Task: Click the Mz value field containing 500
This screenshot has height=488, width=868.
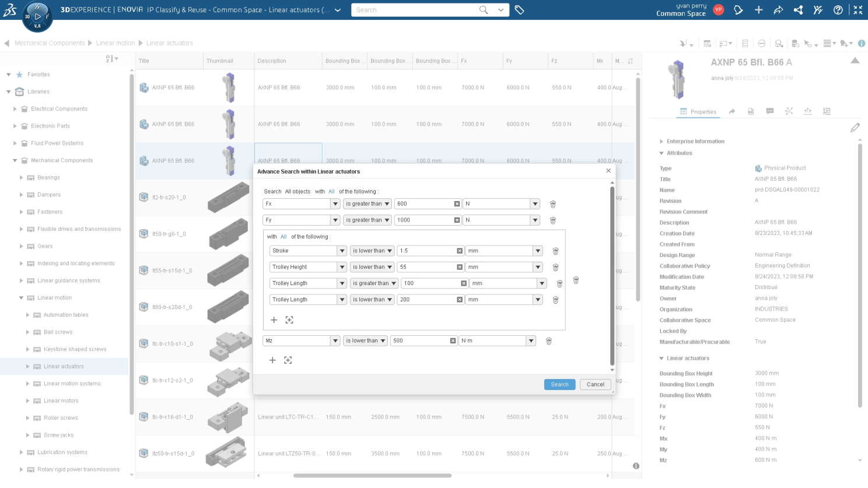Action: (420, 341)
